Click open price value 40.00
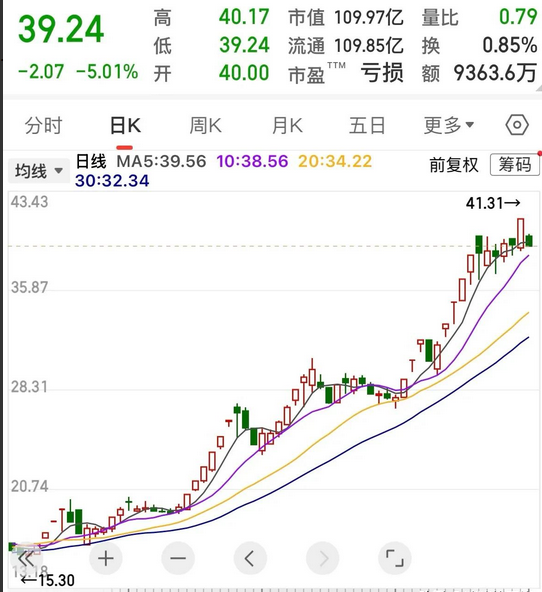Viewport: 542px width, 592px height. [244, 72]
